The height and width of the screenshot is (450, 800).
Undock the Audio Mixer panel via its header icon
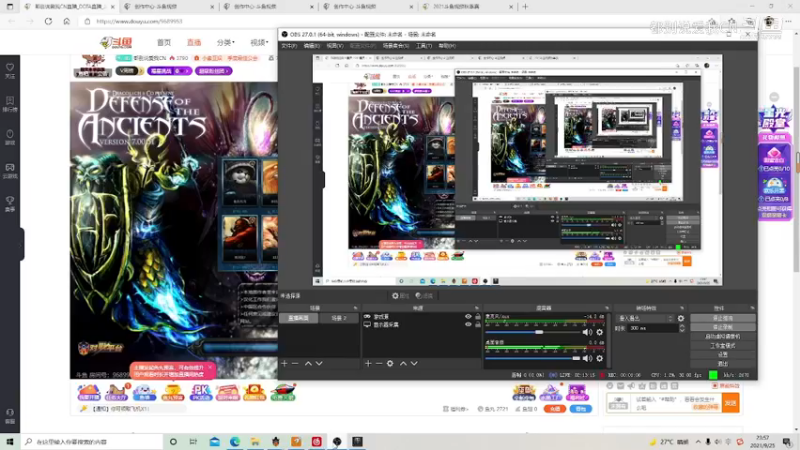tap(607, 308)
